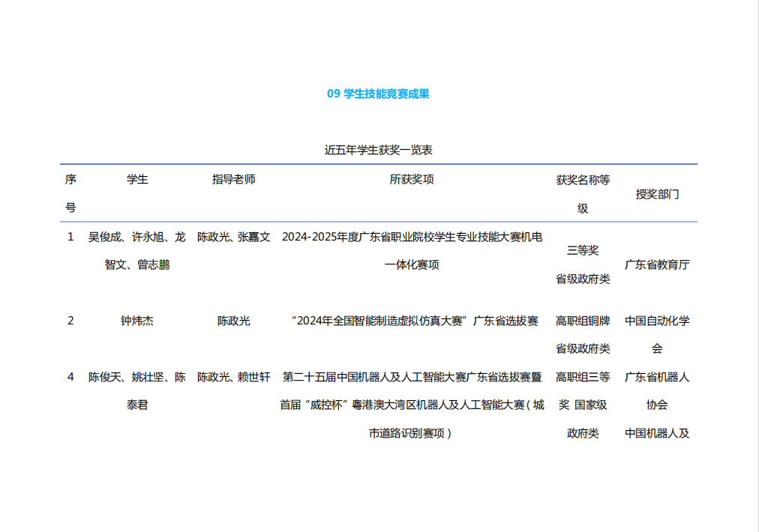
Task: Select the 三等奖 award level text
Action: 582,250
